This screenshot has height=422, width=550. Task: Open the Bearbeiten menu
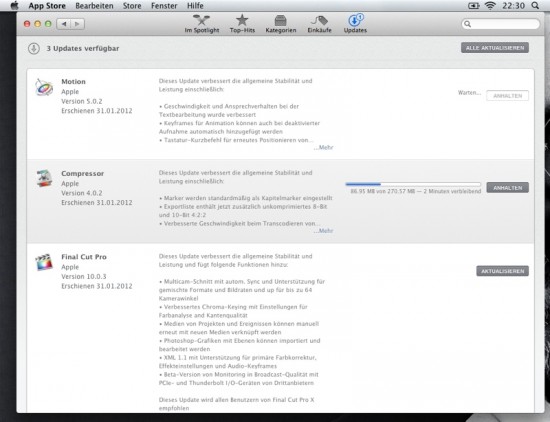[94, 6]
